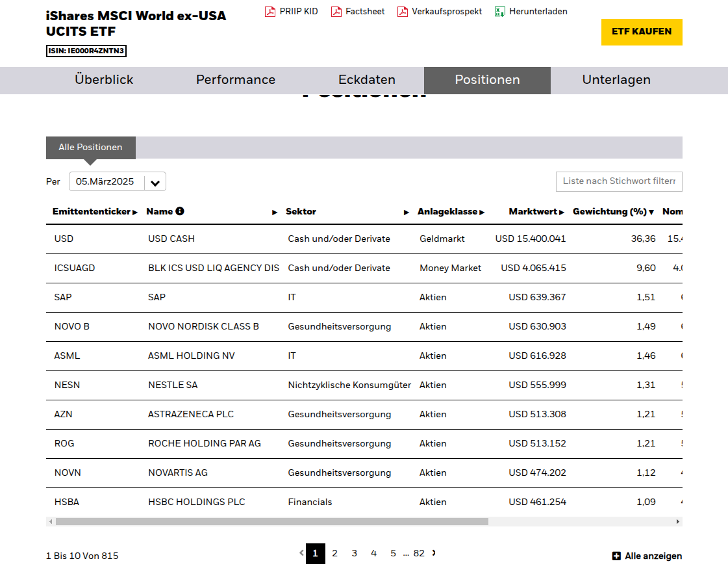Open the PRIIP KID link
This screenshot has height=583, width=728.
(299, 12)
